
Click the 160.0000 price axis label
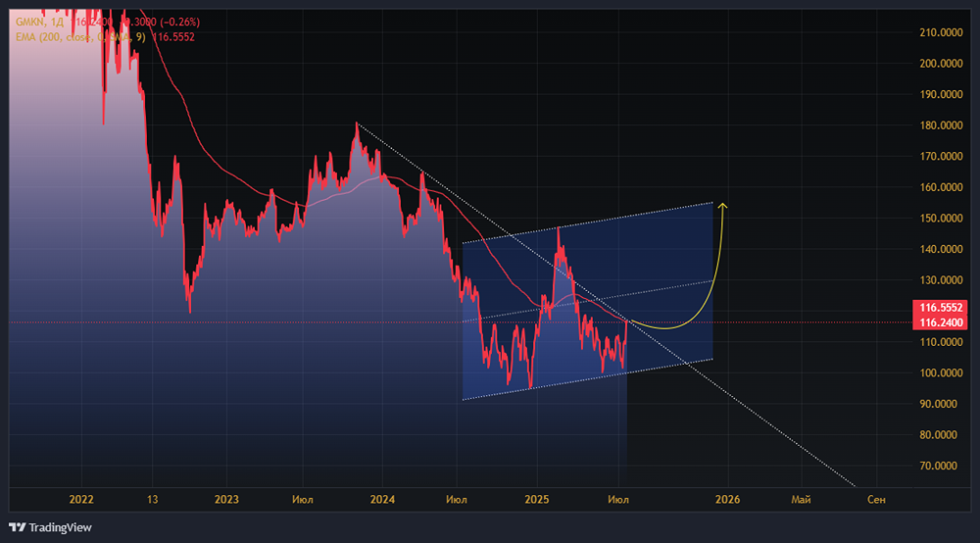point(941,187)
